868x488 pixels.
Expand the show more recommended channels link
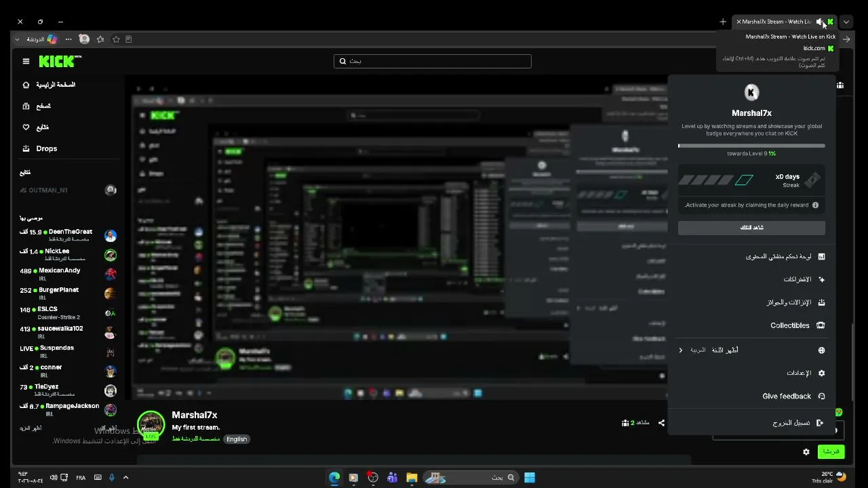[31, 428]
